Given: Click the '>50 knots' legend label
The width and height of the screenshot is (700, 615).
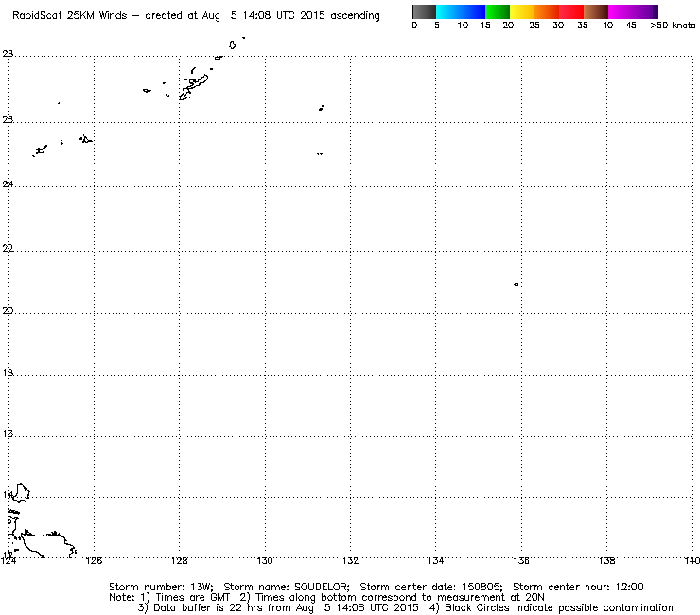Looking at the screenshot, I should pyautogui.click(x=673, y=26).
